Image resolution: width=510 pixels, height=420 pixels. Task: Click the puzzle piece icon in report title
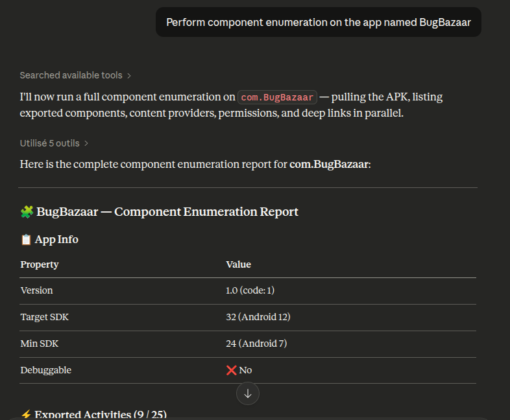pyautogui.click(x=27, y=212)
